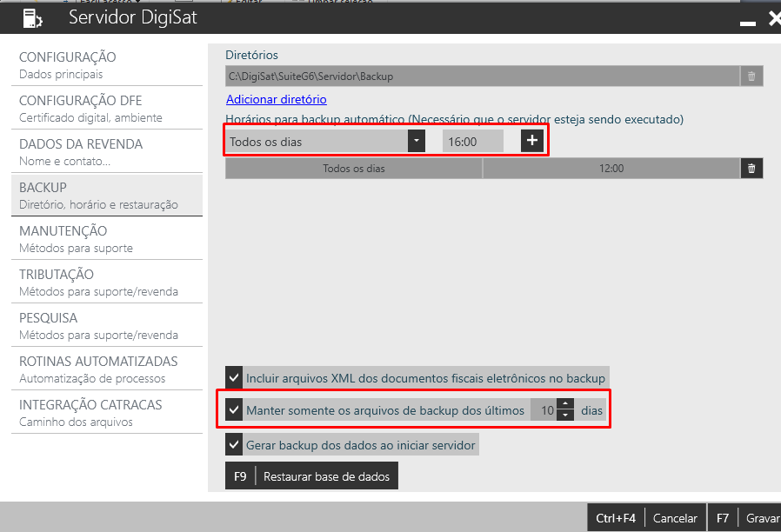
Task: Select the 12:00 time cell in schedule list
Action: coord(611,169)
